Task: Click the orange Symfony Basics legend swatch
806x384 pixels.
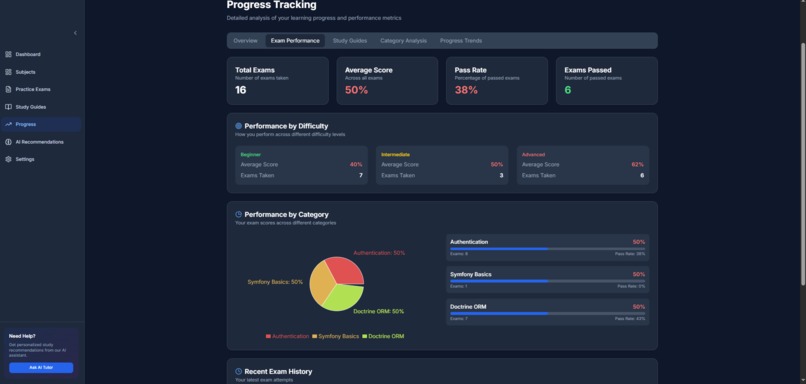Action: point(315,336)
